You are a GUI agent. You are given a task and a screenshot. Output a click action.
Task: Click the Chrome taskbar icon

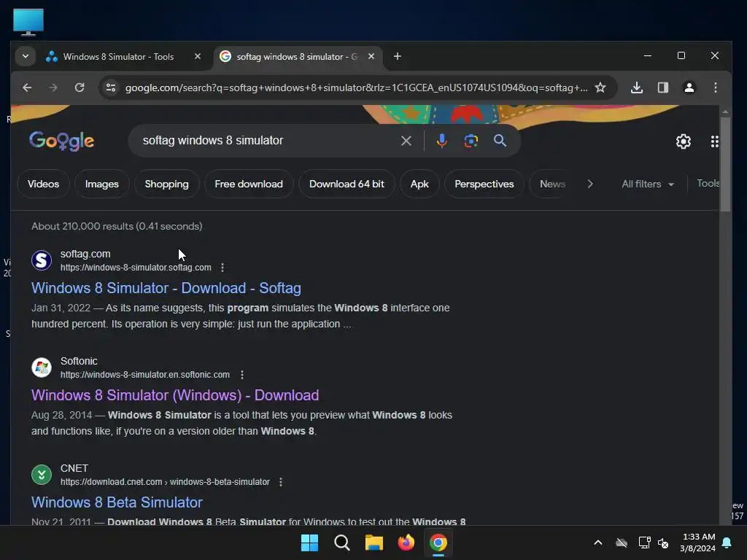coord(438,542)
